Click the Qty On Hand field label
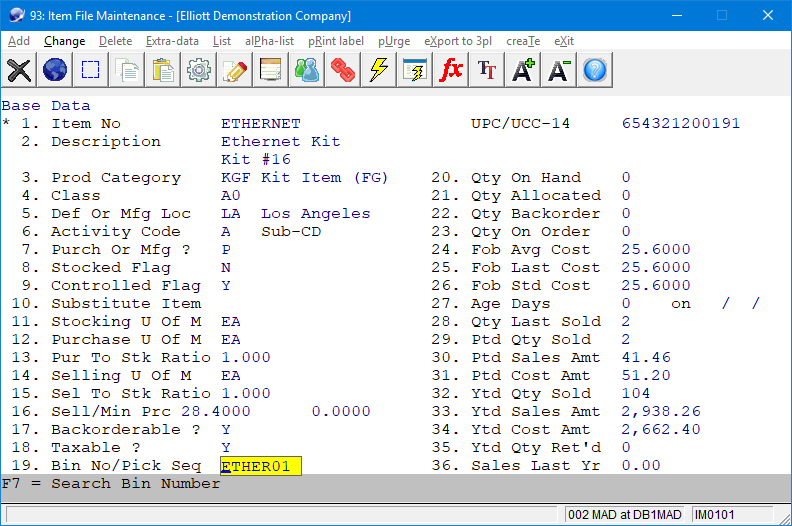This screenshot has height=526, width=792. (526, 178)
